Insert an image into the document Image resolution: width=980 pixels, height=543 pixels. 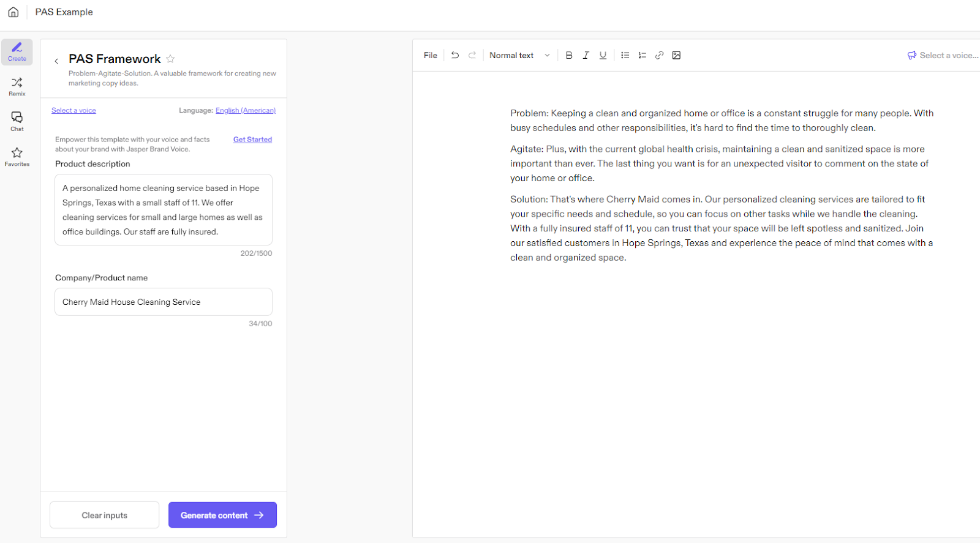677,55
